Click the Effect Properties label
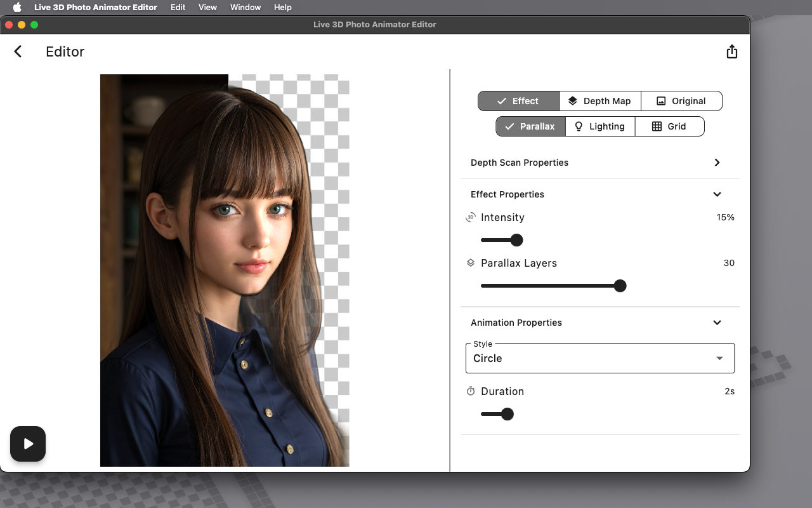 pos(507,194)
